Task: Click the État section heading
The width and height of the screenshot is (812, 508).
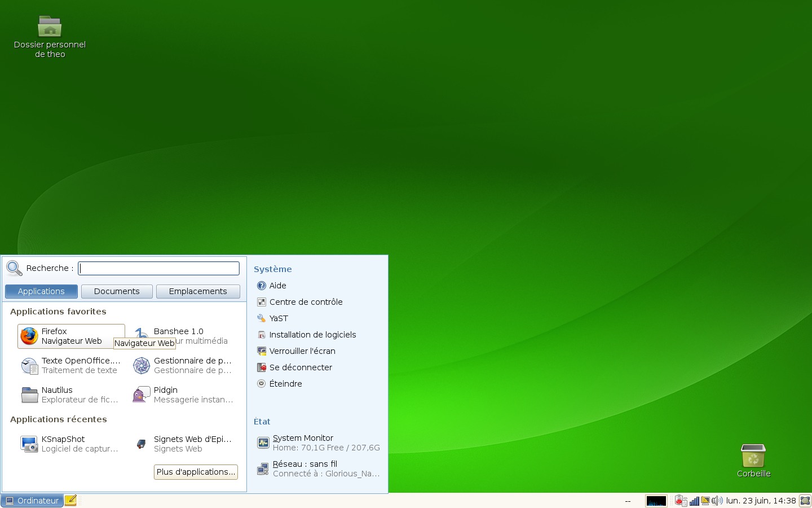Action: tap(262, 422)
